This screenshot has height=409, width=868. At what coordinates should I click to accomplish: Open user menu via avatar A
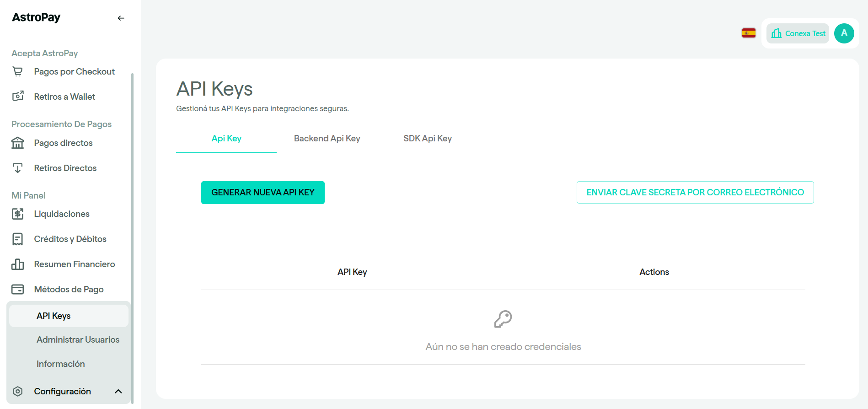[x=844, y=33]
